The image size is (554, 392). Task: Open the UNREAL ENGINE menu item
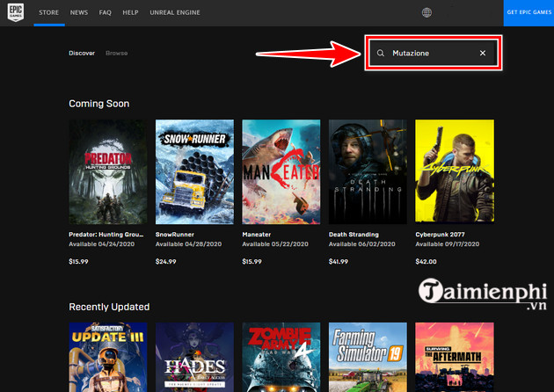[x=175, y=12]
